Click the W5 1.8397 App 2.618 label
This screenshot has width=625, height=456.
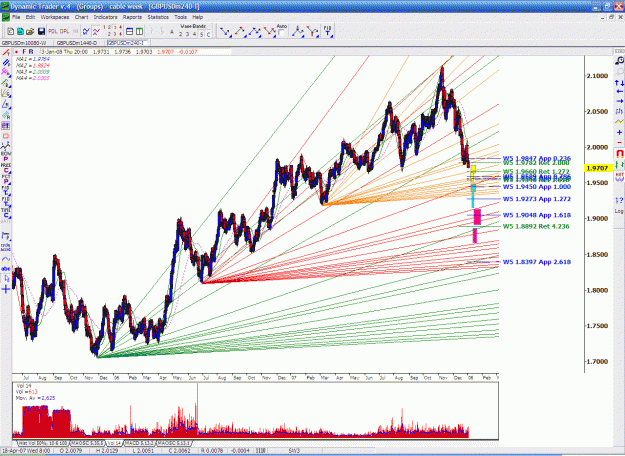point(537,262)
